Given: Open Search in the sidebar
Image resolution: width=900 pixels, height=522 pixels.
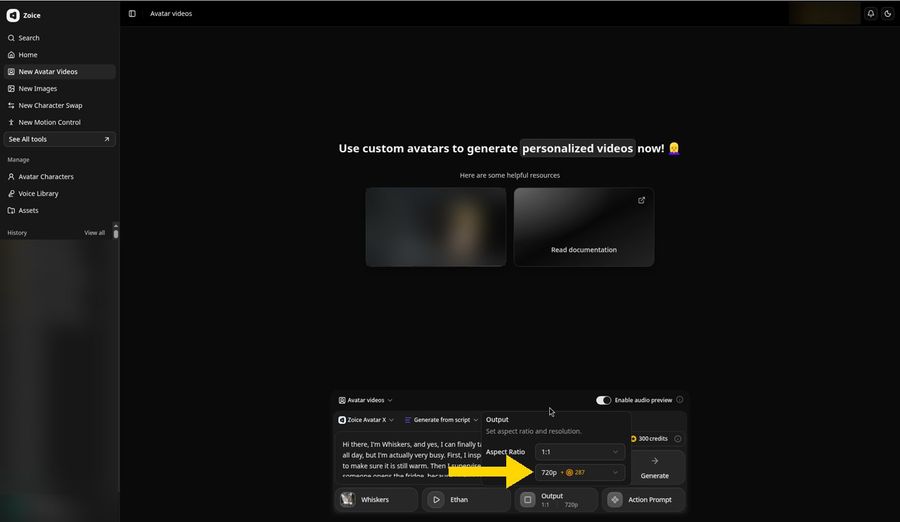Looking at the screenshot, I should click(x=60, y=38).
